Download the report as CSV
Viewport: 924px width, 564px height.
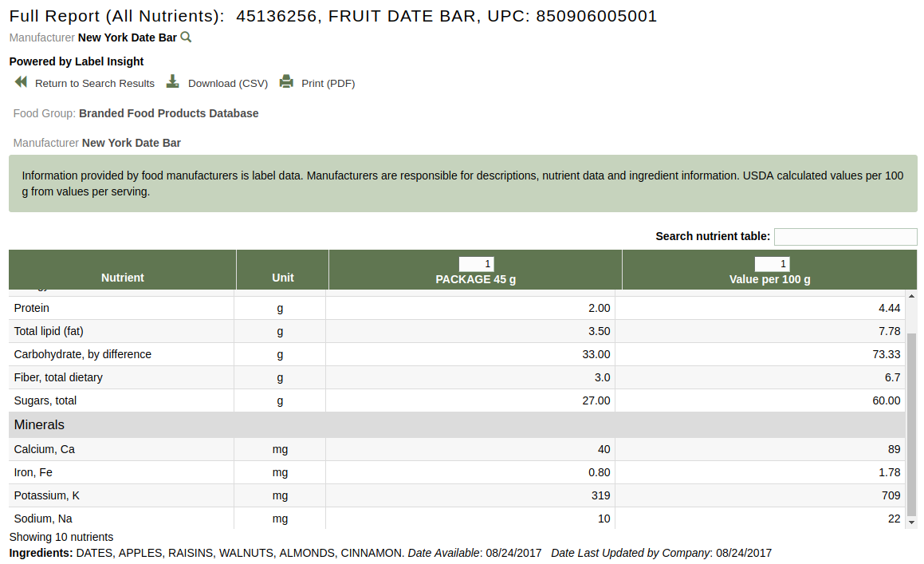click(227, 83)
